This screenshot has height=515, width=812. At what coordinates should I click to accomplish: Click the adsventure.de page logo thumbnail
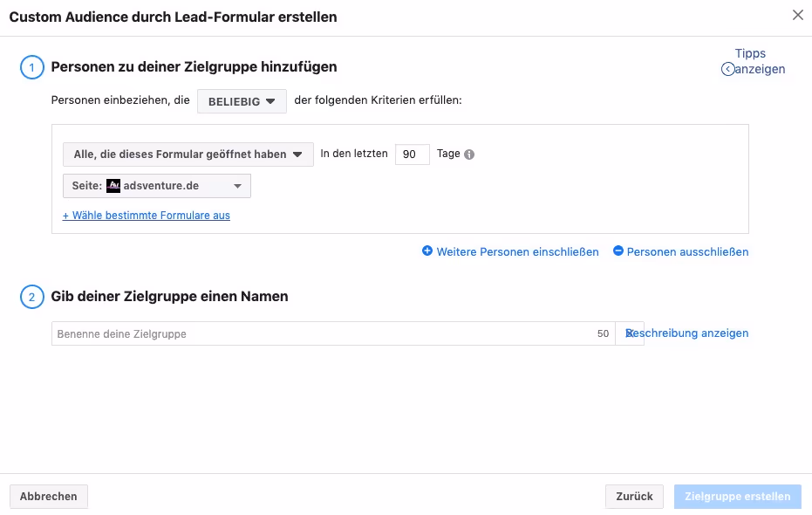(x=113, y=185)
